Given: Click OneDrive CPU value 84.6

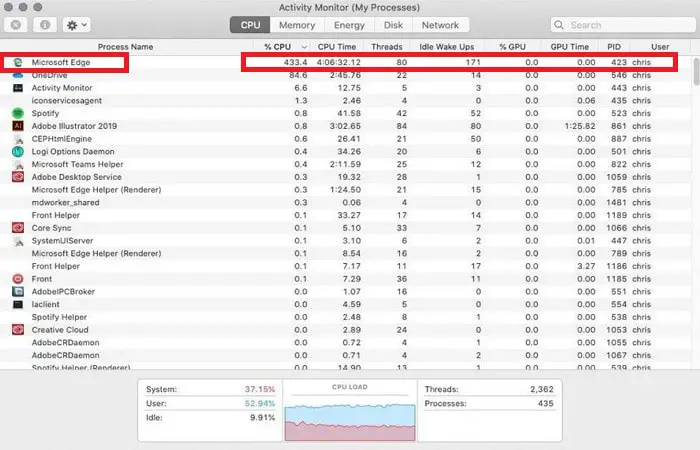Looking at the screenshot, I should click(x=298, y=75).
